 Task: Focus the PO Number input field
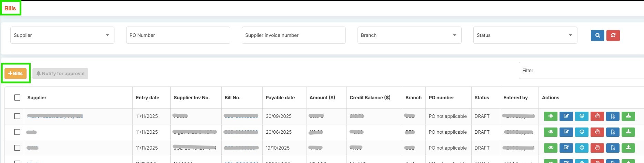178,35
